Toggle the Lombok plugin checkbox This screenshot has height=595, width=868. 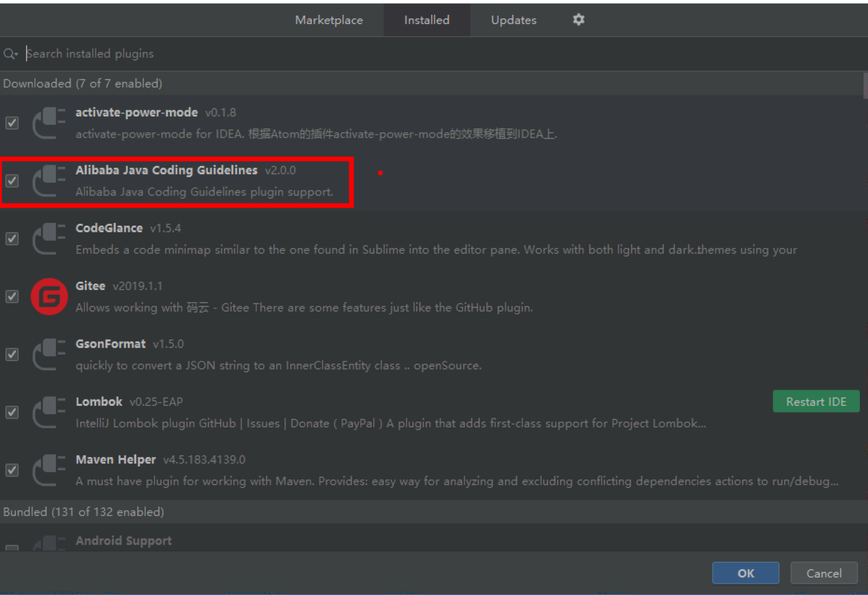(12, 412)
